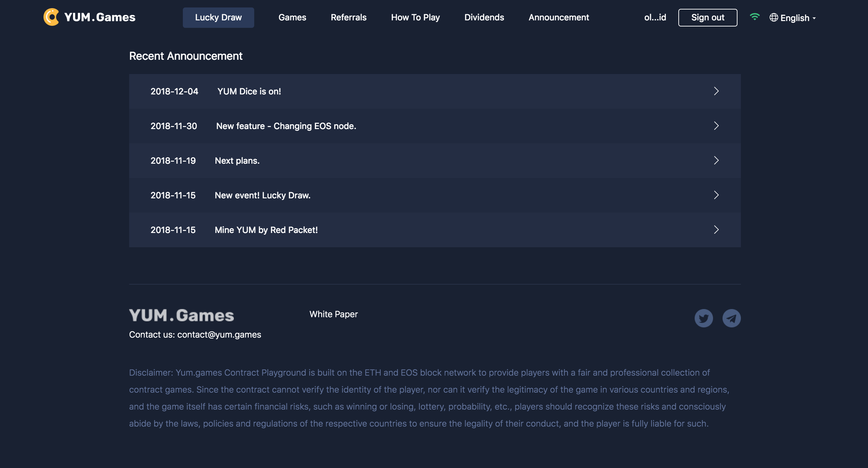Open the White Paper link
This screenshot has width=868, height=468.
pos(333,314)
